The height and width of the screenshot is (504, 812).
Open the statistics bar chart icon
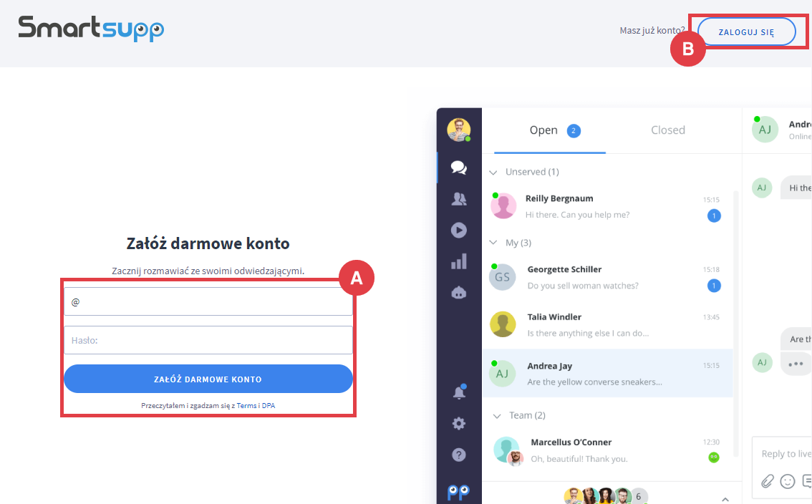tap(459, 261)
